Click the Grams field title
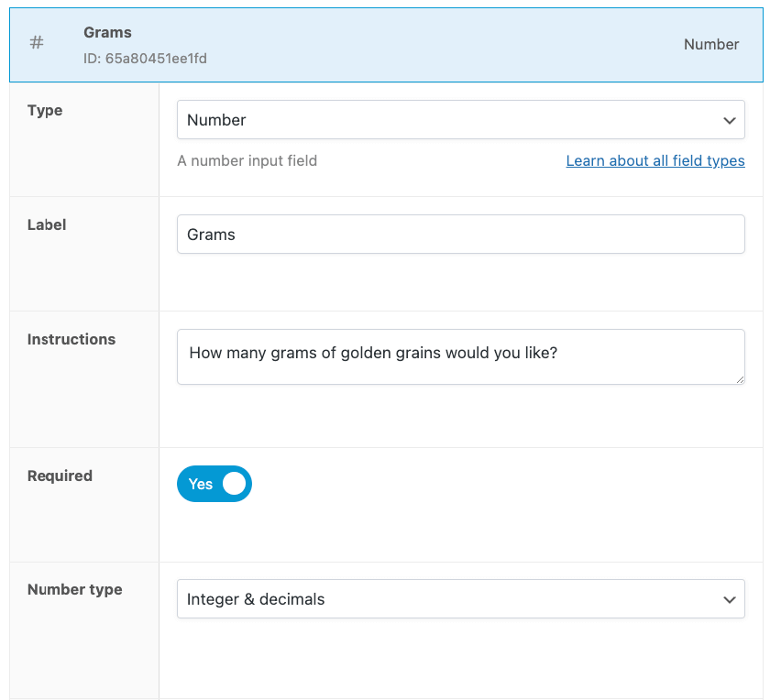770x700 pixels. click(x=107, y=32)
